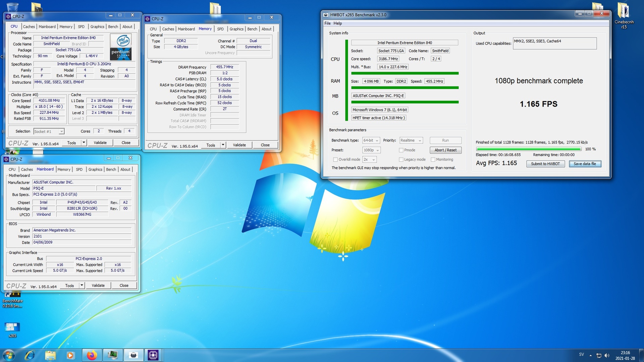
Task: Click the Show desktop strip at the taskbar end
Action: click(x=641, y=355)
